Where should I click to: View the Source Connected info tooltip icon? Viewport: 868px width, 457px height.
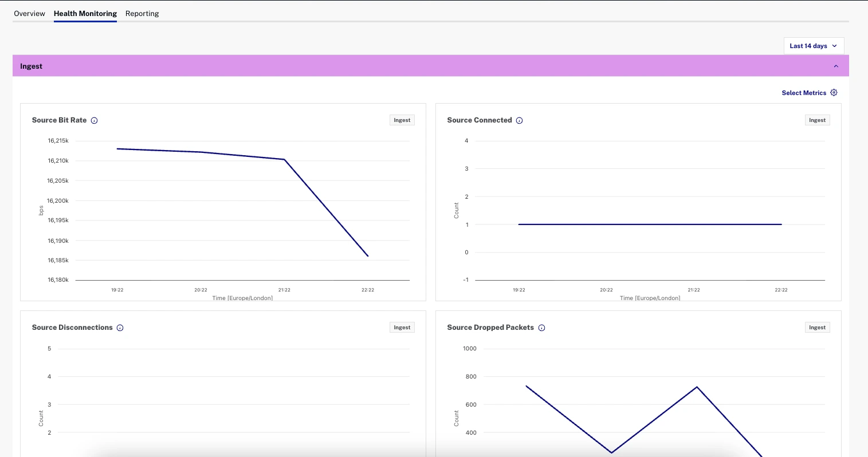point(519,120)
